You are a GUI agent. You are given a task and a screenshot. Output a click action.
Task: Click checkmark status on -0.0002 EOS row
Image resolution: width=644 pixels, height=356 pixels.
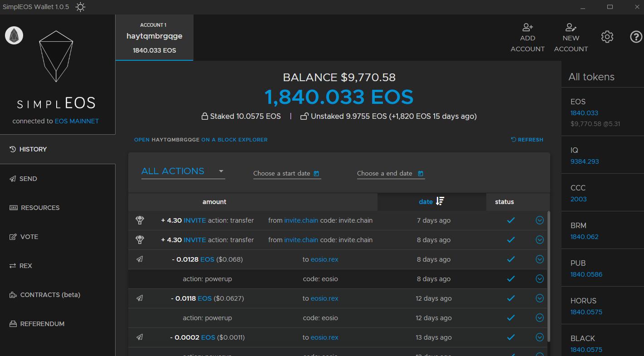tap(511, 337)
